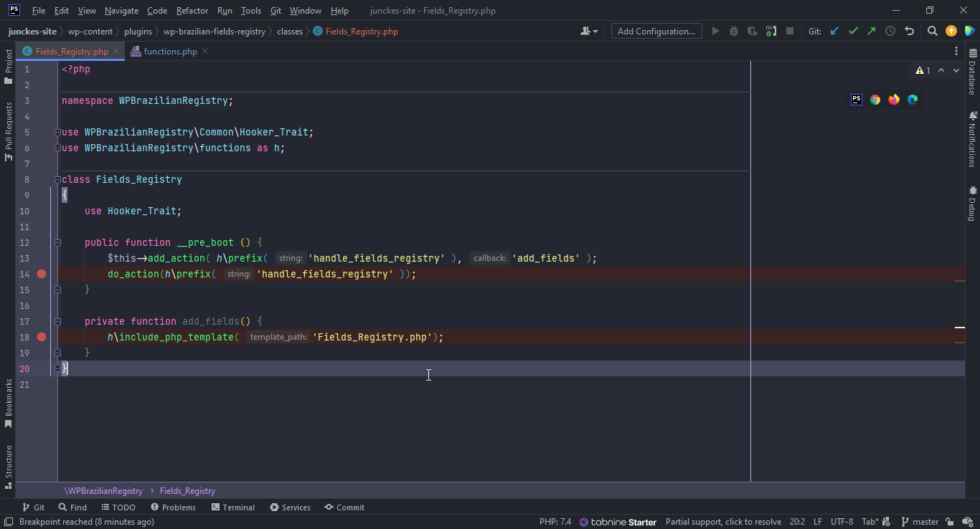The width and height of the screenshot is (980, 529).
Task: Click fold end marker on line 15
Action: (x=57, y=290)
